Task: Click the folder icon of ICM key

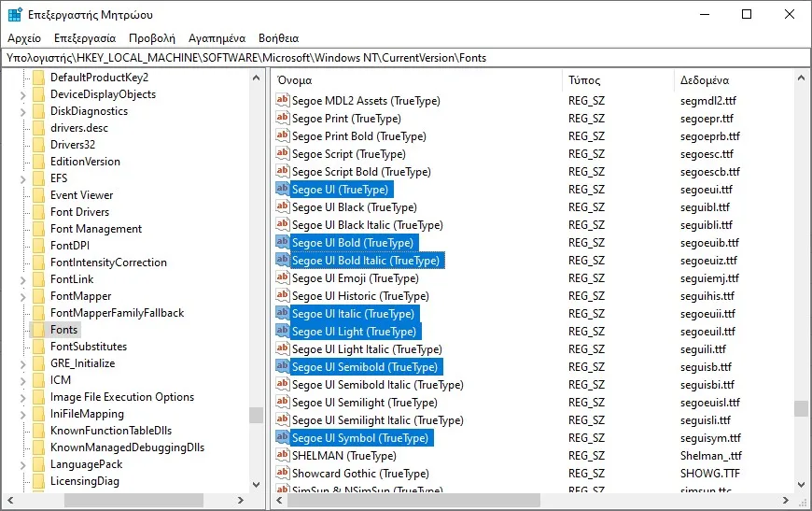Action: (x=38, y=380)
